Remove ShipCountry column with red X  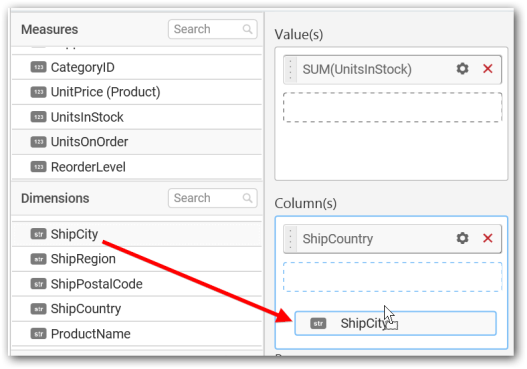487,238
